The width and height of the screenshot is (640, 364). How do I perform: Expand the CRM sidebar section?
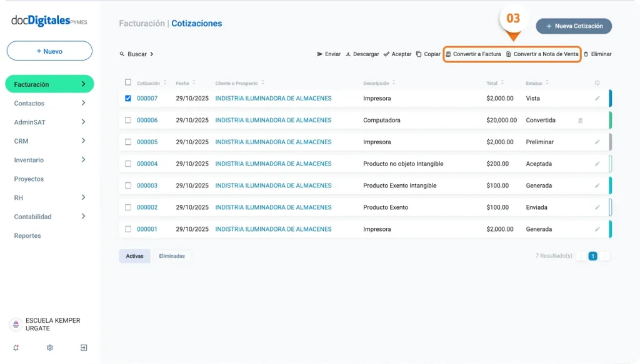pyautogui.click(x=83, y=141)
